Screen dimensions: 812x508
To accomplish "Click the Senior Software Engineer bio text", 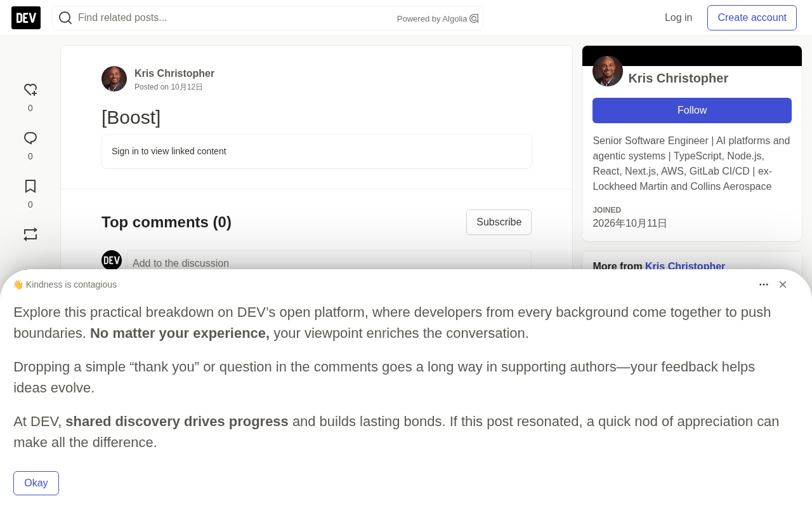I will pos(692,164).
